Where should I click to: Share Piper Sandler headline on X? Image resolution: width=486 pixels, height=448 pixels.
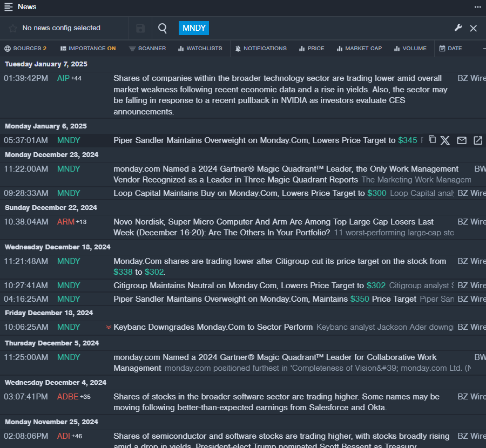[x=445, y=140]
